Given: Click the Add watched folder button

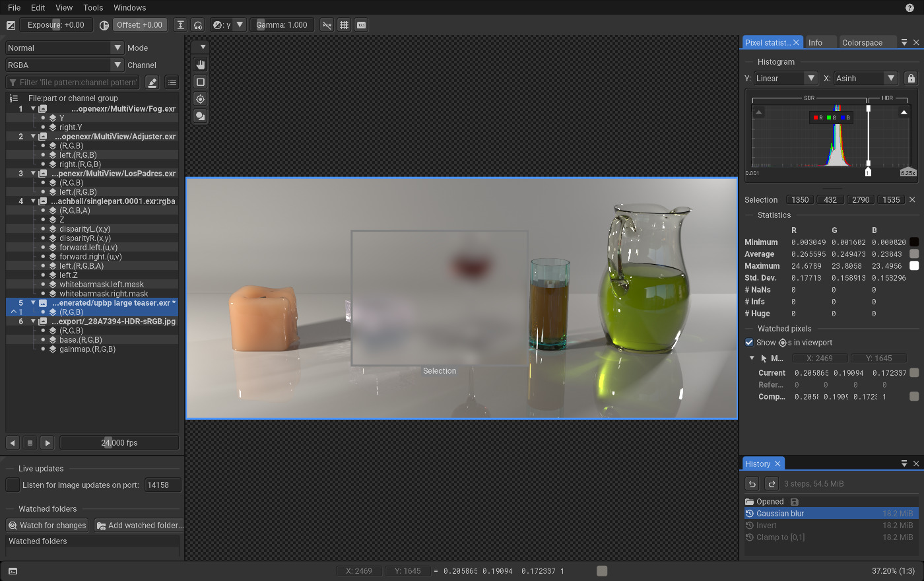Looking at the screenshot, I should point(139,526).
